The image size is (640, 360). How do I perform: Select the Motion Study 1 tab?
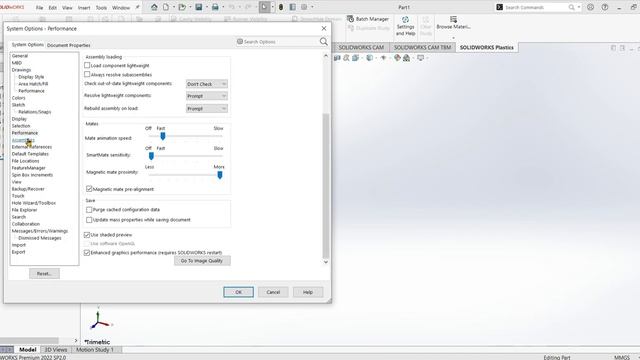(x=95, y=349)
